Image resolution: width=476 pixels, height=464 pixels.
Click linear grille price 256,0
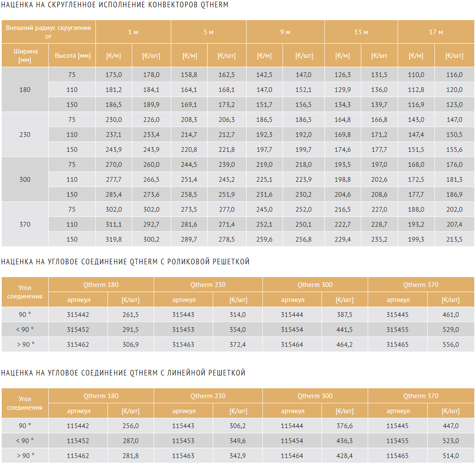pos(131,426)
